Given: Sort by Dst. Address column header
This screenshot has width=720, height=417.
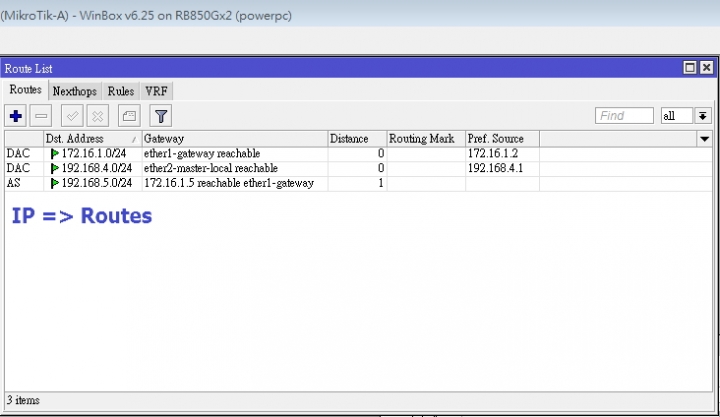Looking at the screenshot, I should coord(92,139).
